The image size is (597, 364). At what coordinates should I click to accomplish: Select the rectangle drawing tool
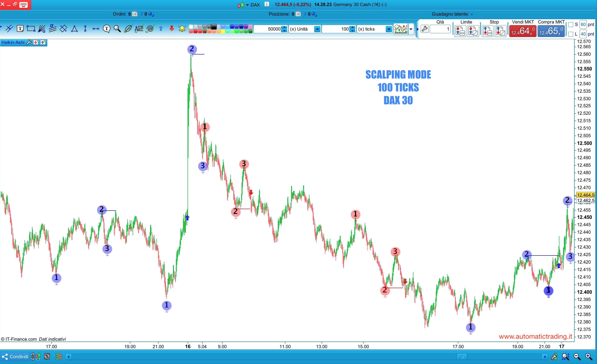click(x=31, y=29)
